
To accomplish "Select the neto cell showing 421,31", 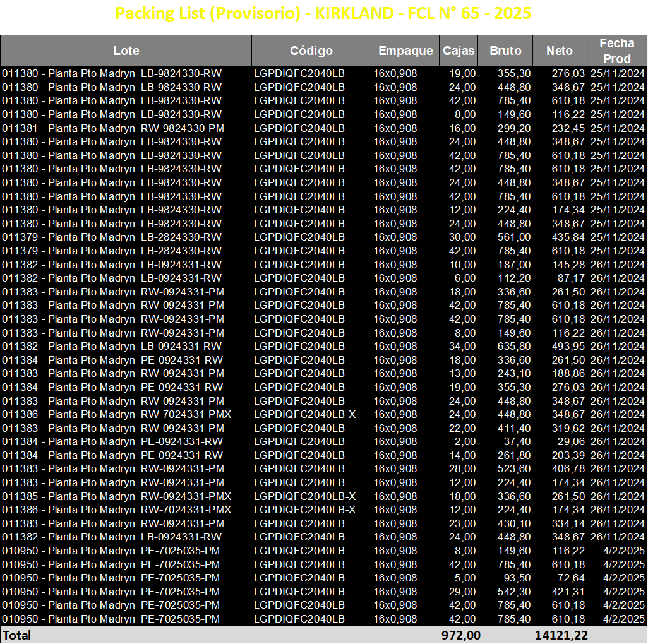I will click(568, 592).
